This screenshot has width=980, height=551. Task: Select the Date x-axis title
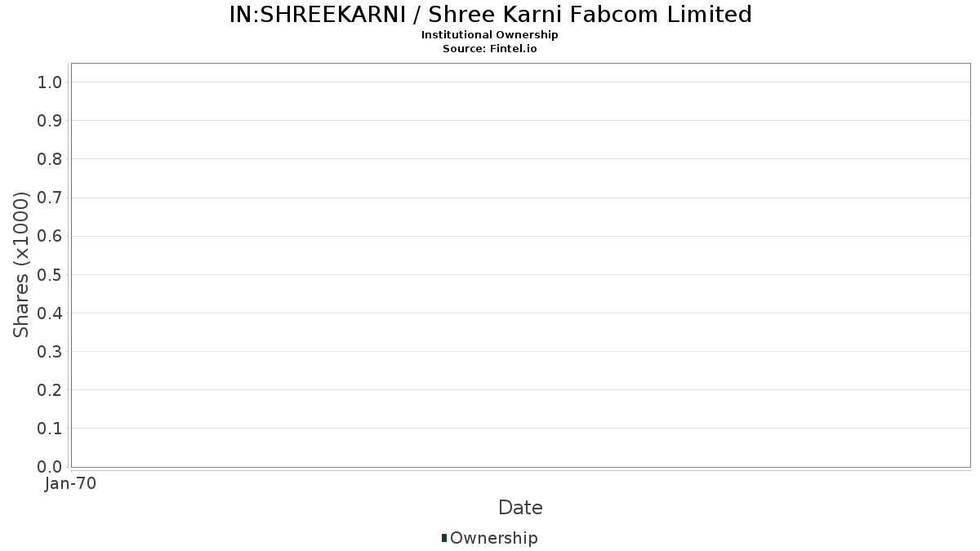pos(520,508)
